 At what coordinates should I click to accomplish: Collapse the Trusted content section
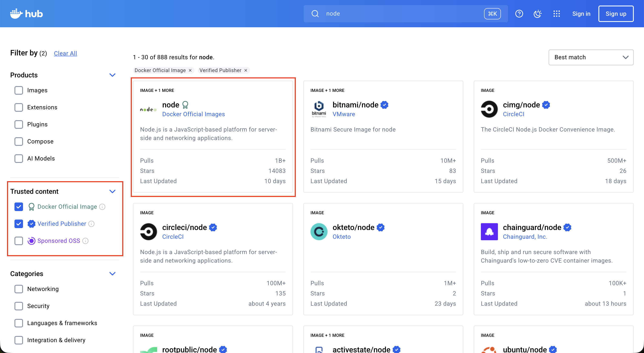[112, 191]
